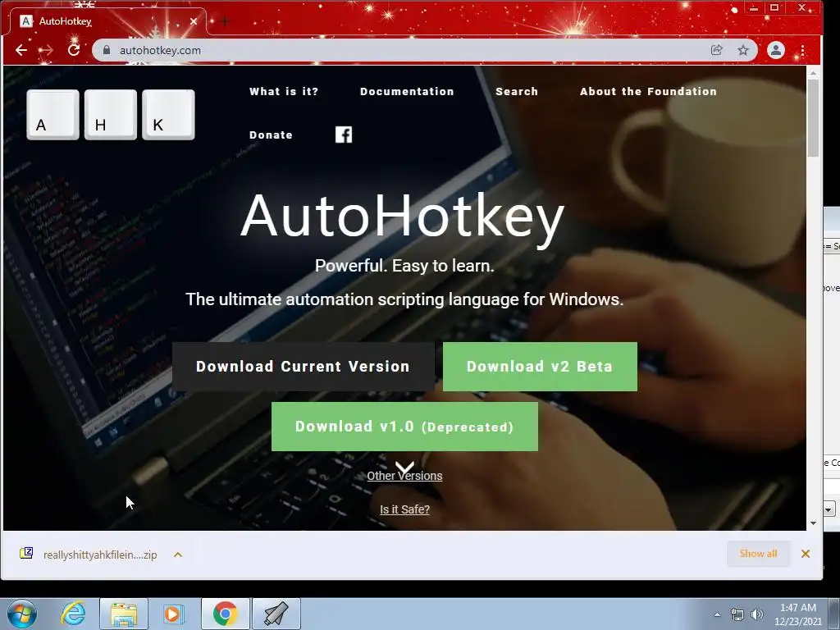Select the AutoHotkey browser tab
Image resolution: width=840 pixels, height=630 pixels.
tap(107, 21)
